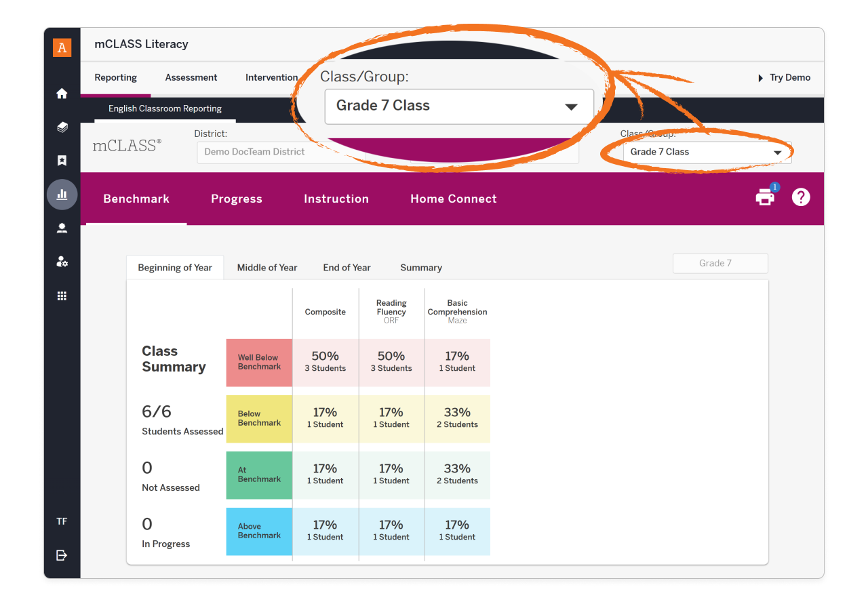Screen dimensions: 868x606
Task: Open the stacked books icon in the sidebar
Action: point(62,127)
